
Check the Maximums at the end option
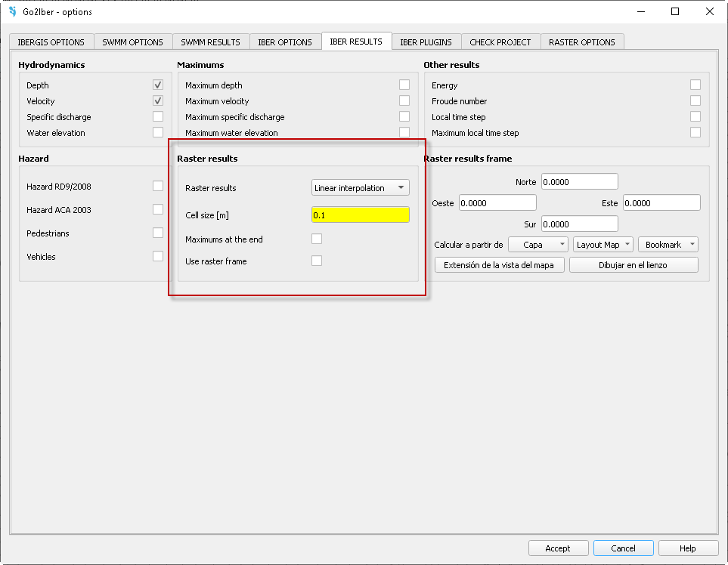(x=317, y=239)
